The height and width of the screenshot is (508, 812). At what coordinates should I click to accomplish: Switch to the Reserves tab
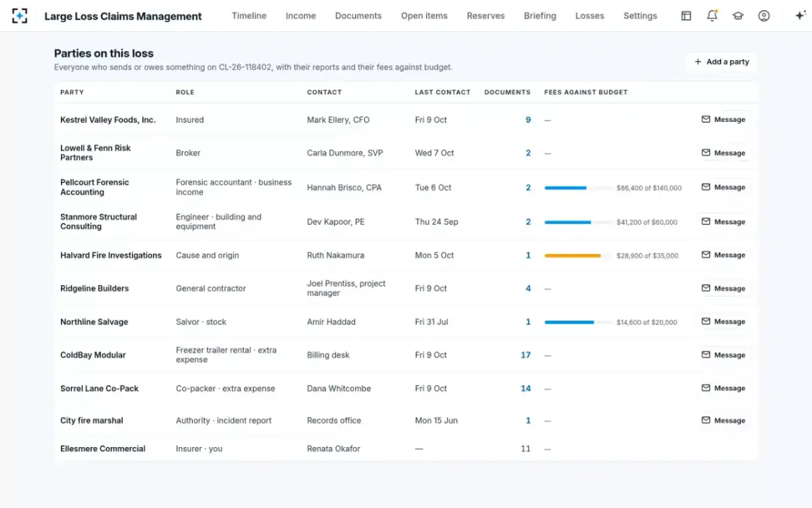click(x=486, y=16)
